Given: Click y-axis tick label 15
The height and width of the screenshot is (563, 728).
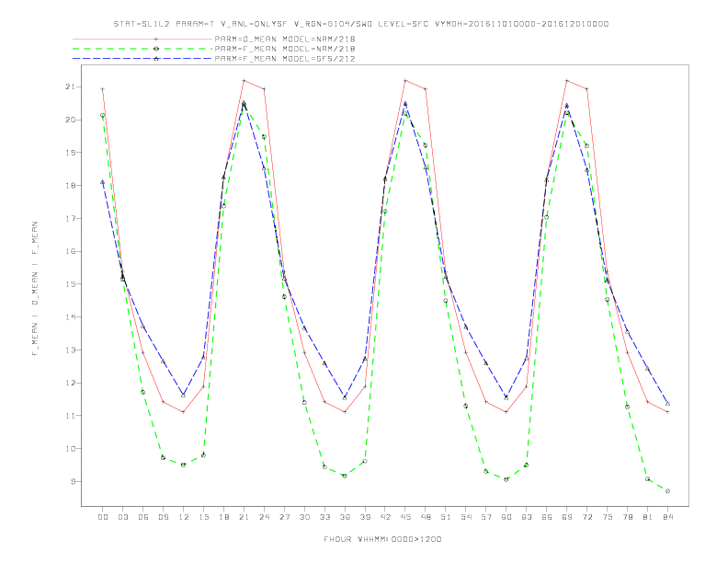Looking at the screenshot, I should [x=70, y=284].
